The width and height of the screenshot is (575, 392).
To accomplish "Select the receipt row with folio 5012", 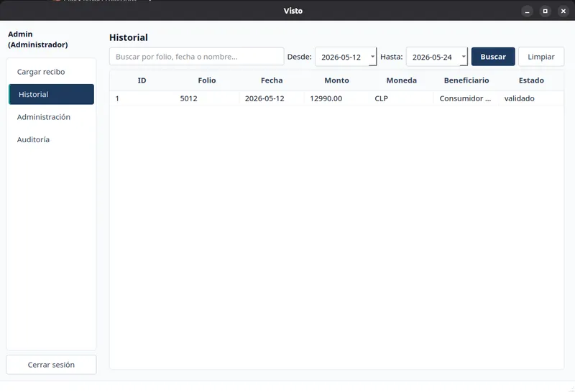I will pos(336,98).
